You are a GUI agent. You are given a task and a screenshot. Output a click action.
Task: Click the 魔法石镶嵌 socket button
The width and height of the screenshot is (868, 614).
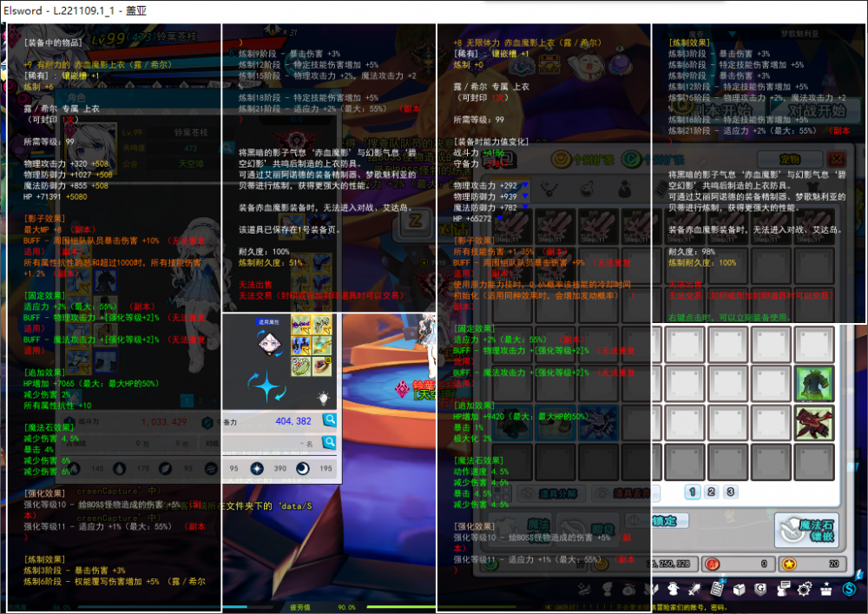click(807, 531)
